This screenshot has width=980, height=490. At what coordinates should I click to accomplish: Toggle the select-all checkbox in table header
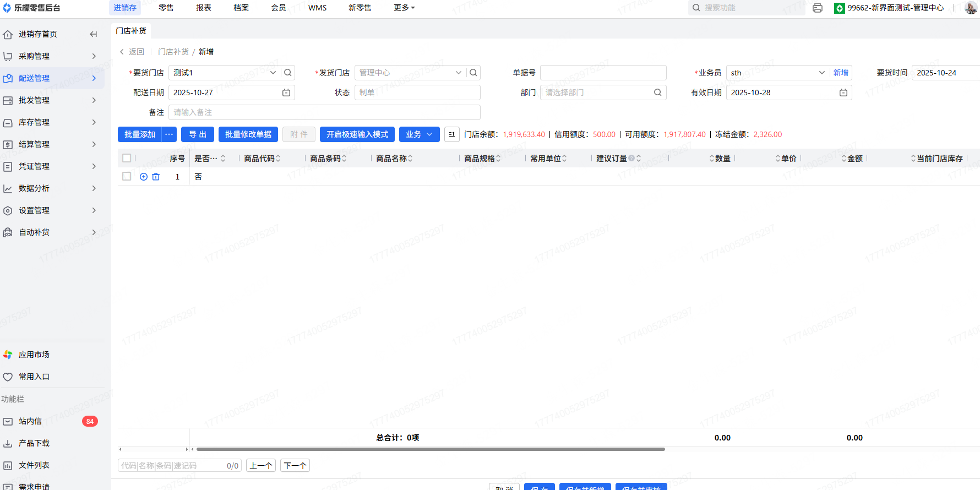point(127,158)
